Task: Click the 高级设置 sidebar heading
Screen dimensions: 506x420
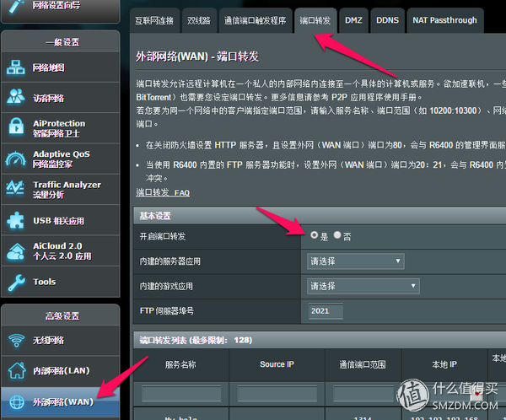Action: point(62,315)
